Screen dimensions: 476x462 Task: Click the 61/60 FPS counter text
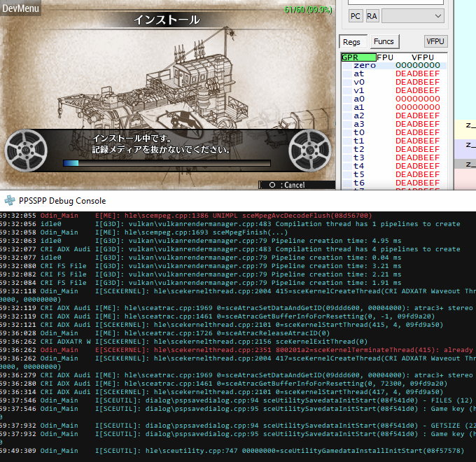coord(308,10)
